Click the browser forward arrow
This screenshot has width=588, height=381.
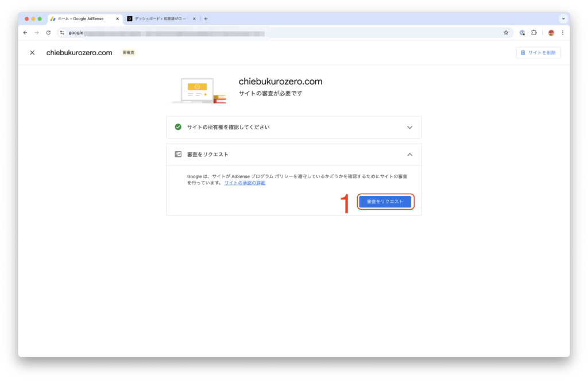pos(37,33)
